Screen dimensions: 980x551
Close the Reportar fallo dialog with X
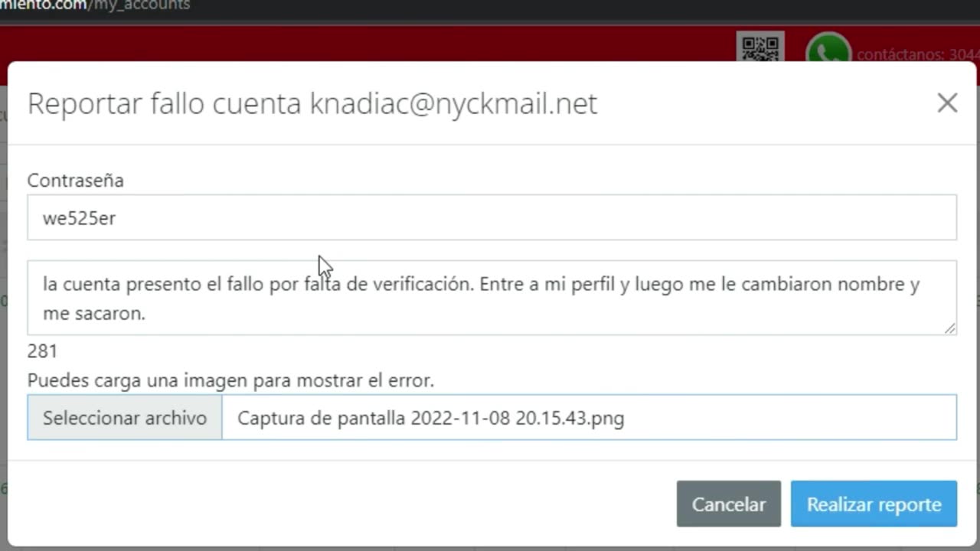947,103
